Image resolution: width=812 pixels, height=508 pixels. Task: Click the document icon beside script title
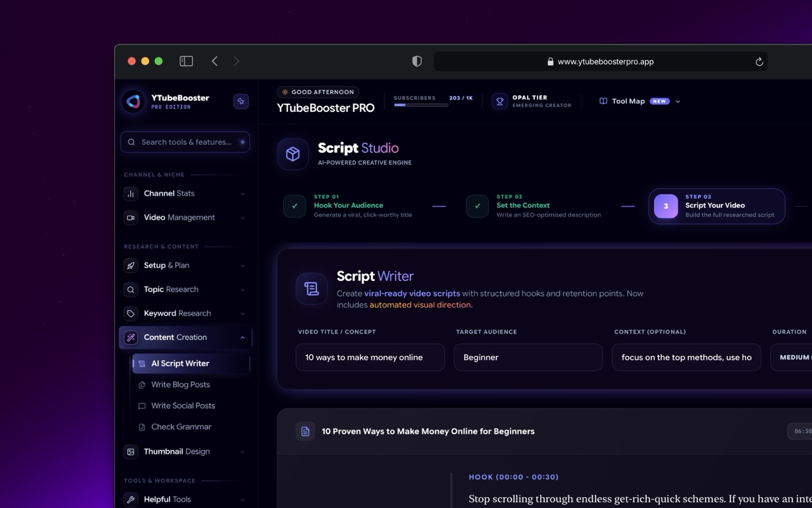point(305,431)
